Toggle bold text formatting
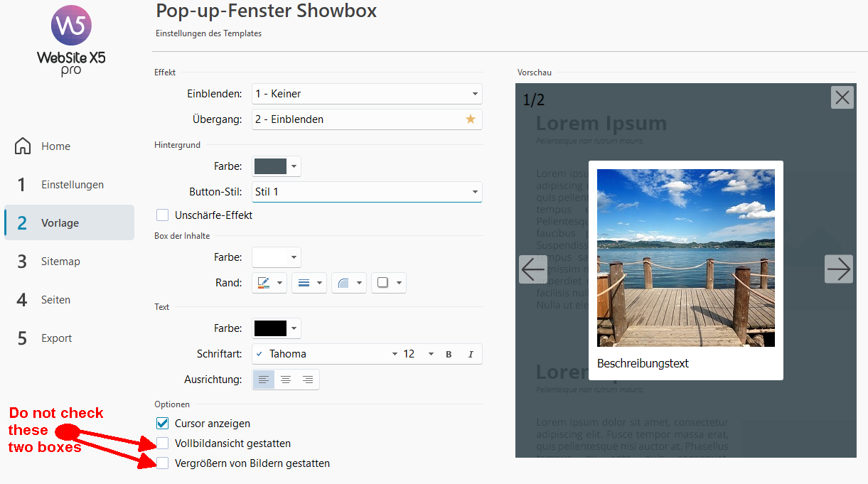 449,354
